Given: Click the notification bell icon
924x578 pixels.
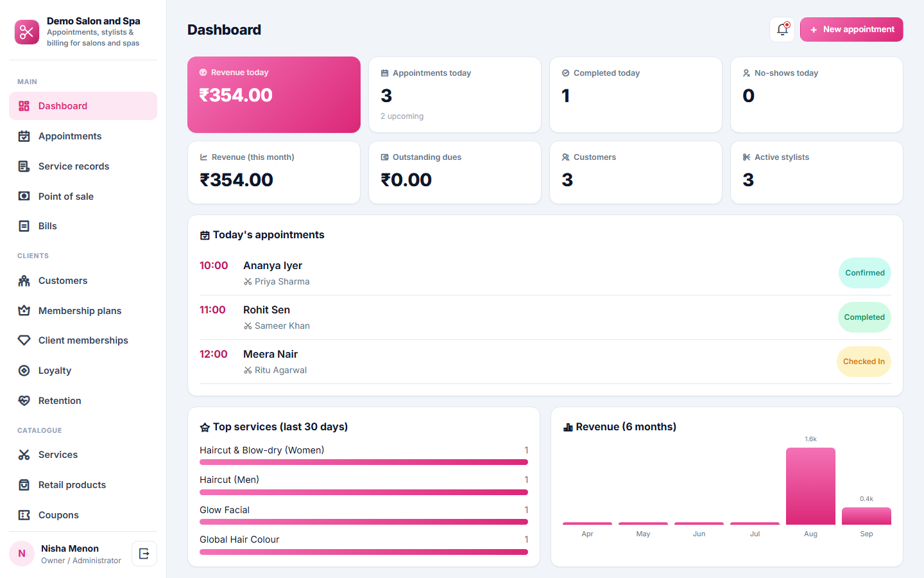Looking at the screenshot, I should point(782,30).
